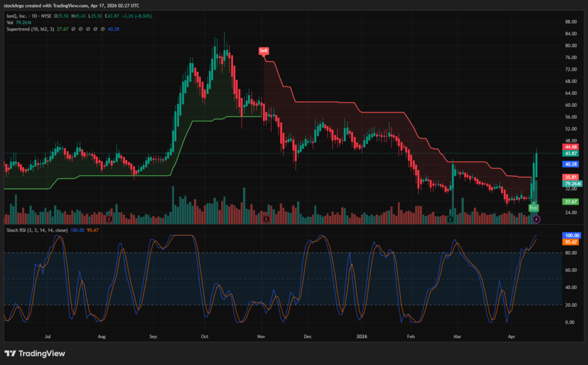This screenshot has width=588, height=365.
Task: Click the green Buy signal label
Action: point(533,207)
